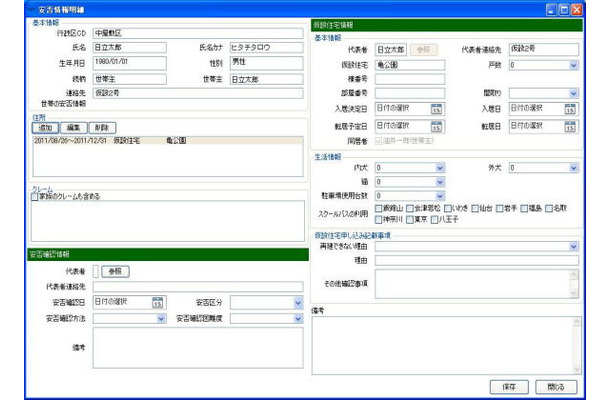Click 編集 button for address
This screenshot has width=610, height=400.
74,128
